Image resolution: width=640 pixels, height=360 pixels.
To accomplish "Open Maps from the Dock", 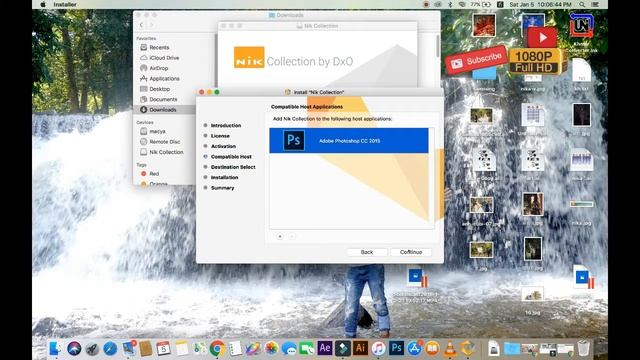I will click(x=199, y=349).
